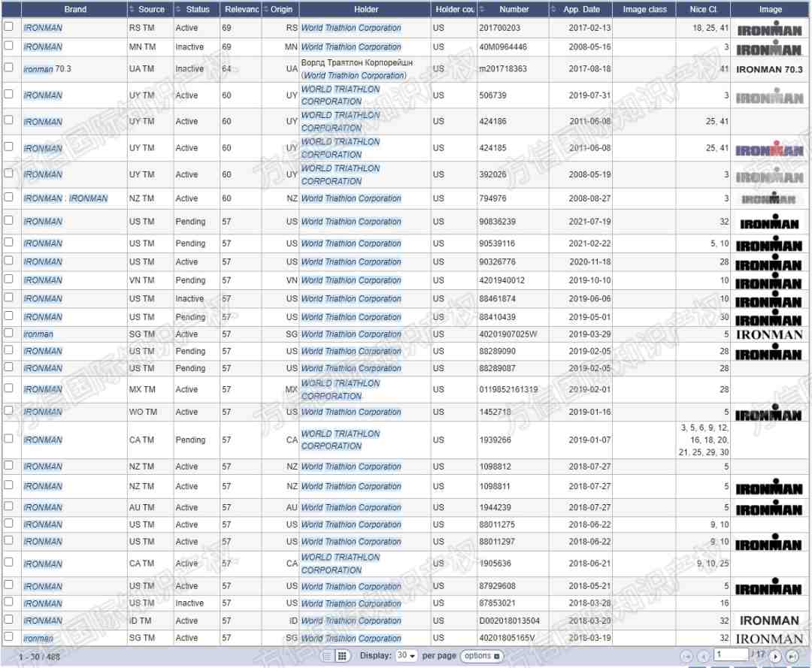This screenshot has height=668, width=812.
Task: Switch to the grid view layout icon
Action: pyautogui.click(x=342, y=656)
